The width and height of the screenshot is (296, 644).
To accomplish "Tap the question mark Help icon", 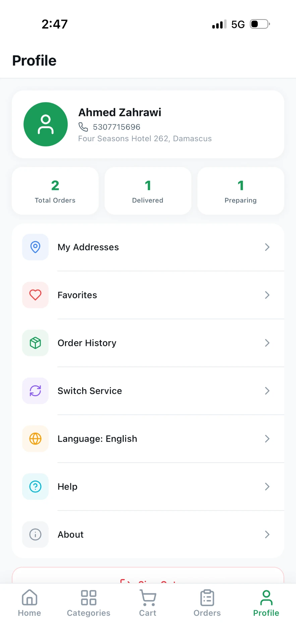I will pos(35,486).
